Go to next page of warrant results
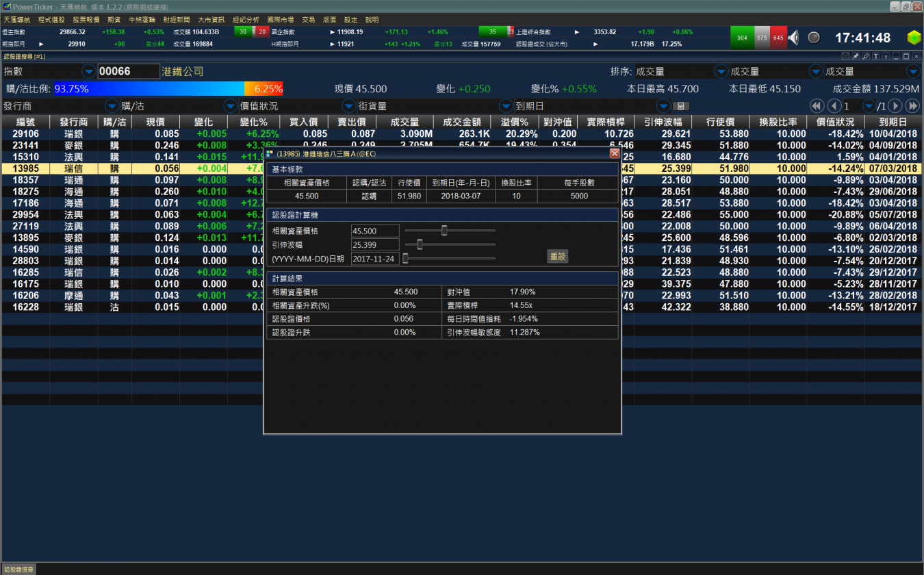The width and height of the screenshot is (924, 575). 895,106
